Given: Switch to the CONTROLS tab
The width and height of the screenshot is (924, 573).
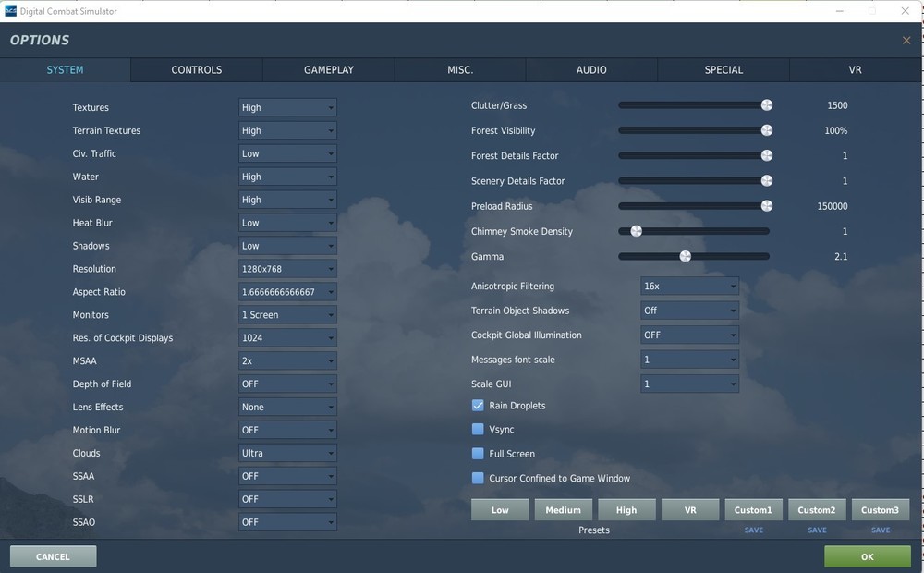Looking at the screenshot, I should click(195, 69).
